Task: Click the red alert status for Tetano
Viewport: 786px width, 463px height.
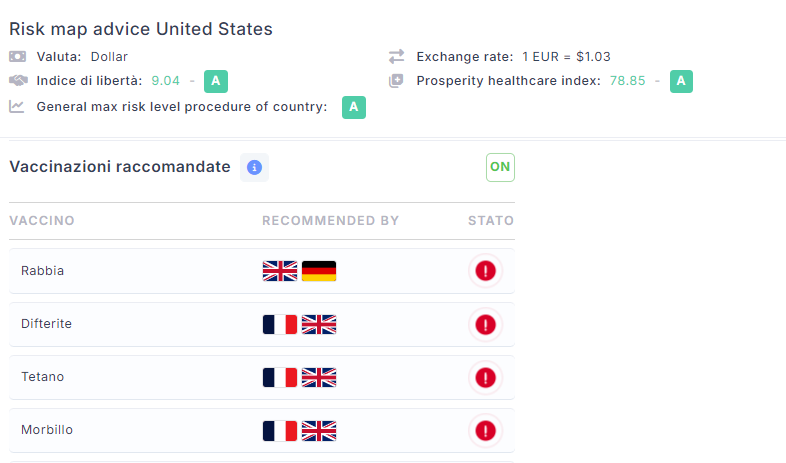Action: [x=485, y=377]
